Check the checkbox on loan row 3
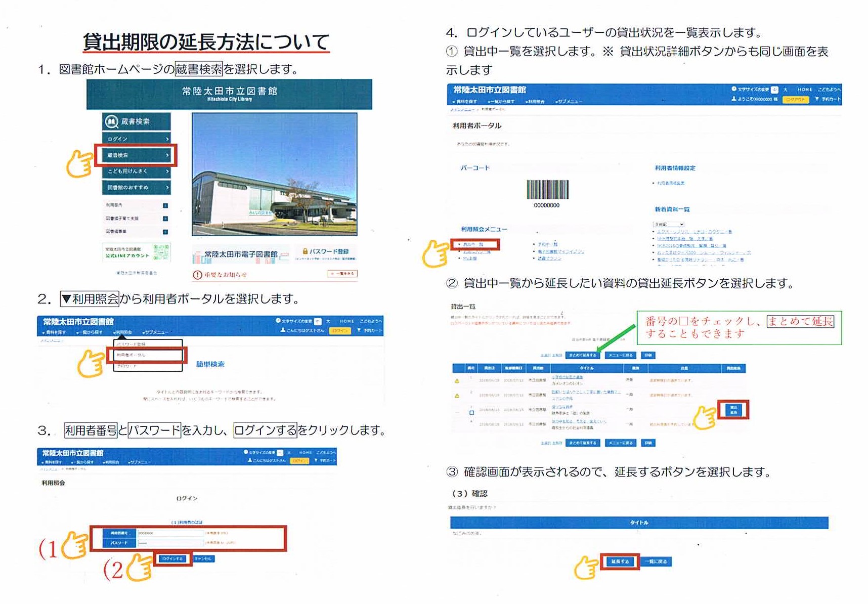Viewport: 868px width, 604px height. pos(471,413)
